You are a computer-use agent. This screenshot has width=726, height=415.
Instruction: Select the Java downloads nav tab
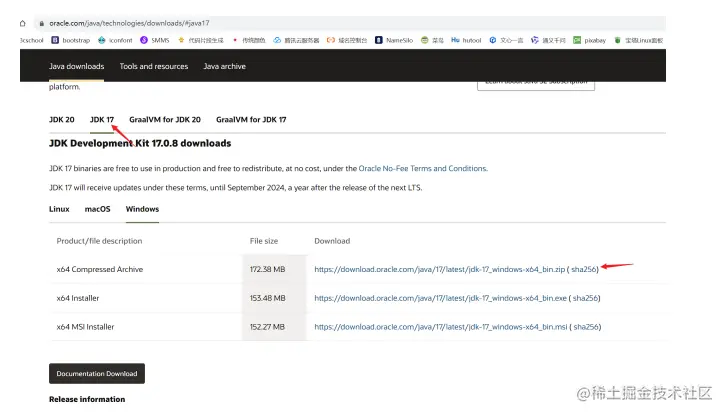pyautogui.click(x=76, y=66)
